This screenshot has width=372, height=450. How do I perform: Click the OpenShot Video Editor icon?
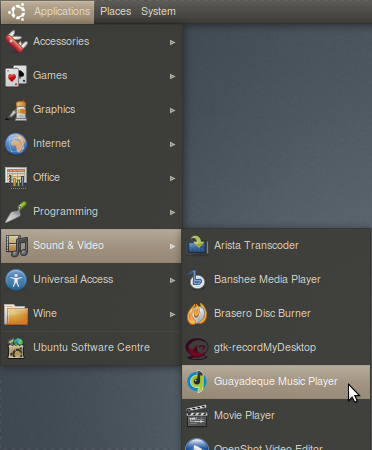coord(197,444)
